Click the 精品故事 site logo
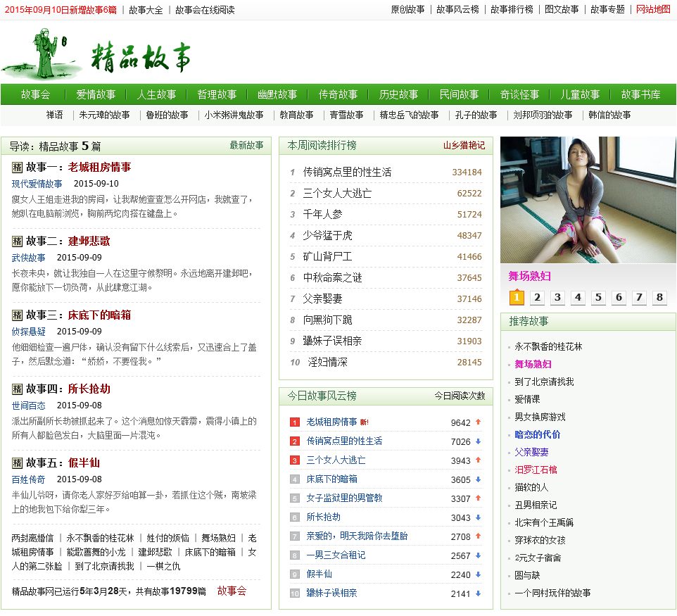The width and height of the screenshot is (677, 616). coord(96,54)
